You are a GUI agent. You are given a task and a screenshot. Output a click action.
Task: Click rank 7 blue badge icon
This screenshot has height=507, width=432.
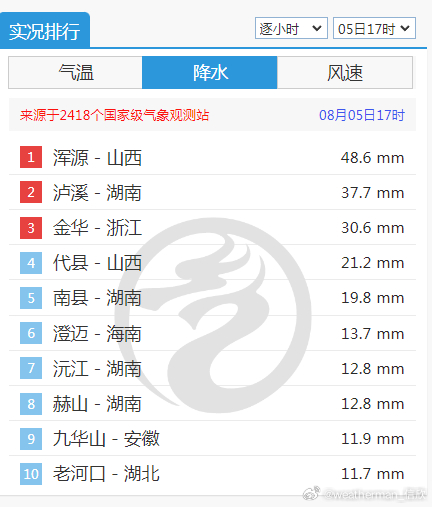click(x=31, y=368)
